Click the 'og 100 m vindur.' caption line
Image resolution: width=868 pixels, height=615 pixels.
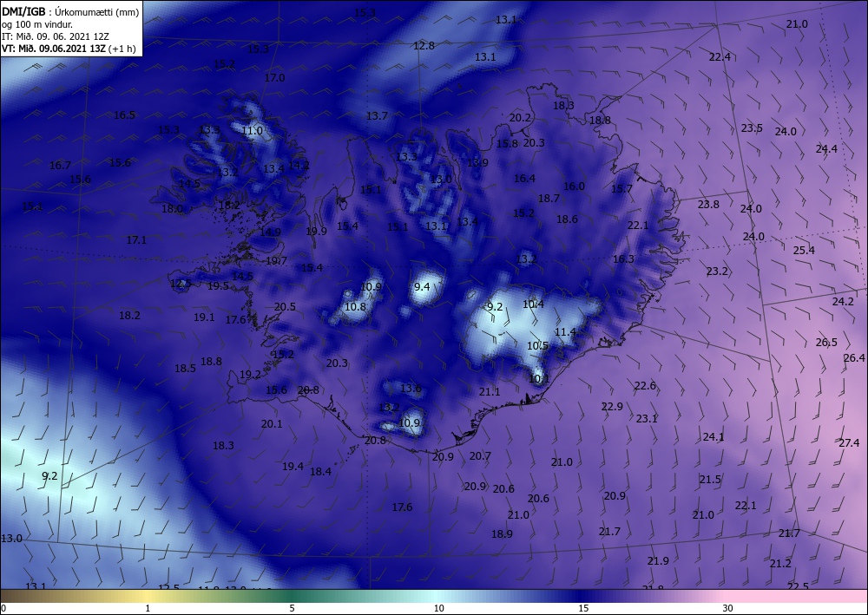[x=37, y=24]
